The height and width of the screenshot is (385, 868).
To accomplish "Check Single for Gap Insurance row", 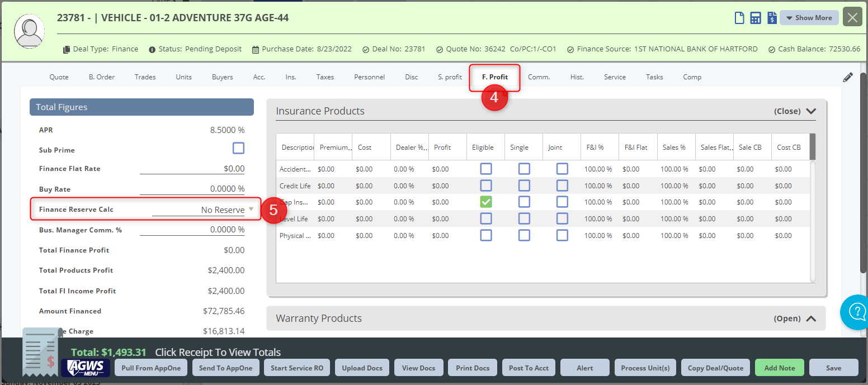I will (524, 202).
